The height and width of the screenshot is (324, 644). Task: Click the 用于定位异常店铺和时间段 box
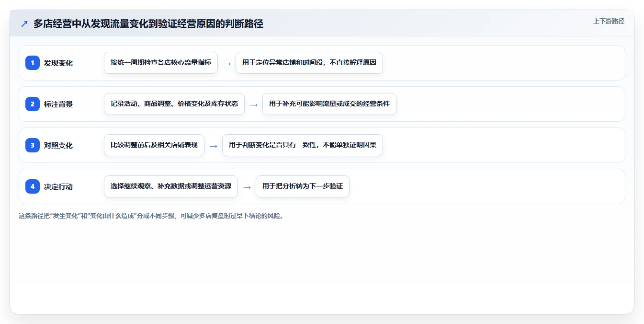tap(309, 63)
